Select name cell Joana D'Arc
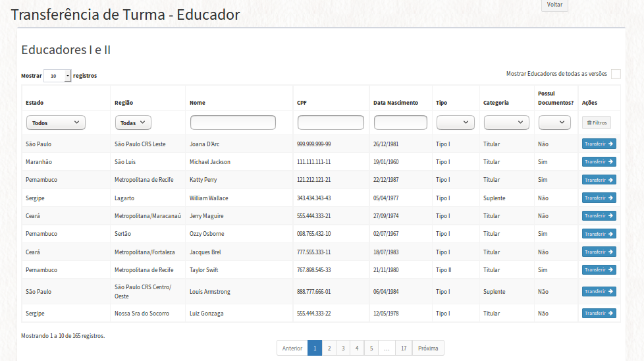This screenshot has height=361, width=644. pyautogui.click(x=205, y=144)
